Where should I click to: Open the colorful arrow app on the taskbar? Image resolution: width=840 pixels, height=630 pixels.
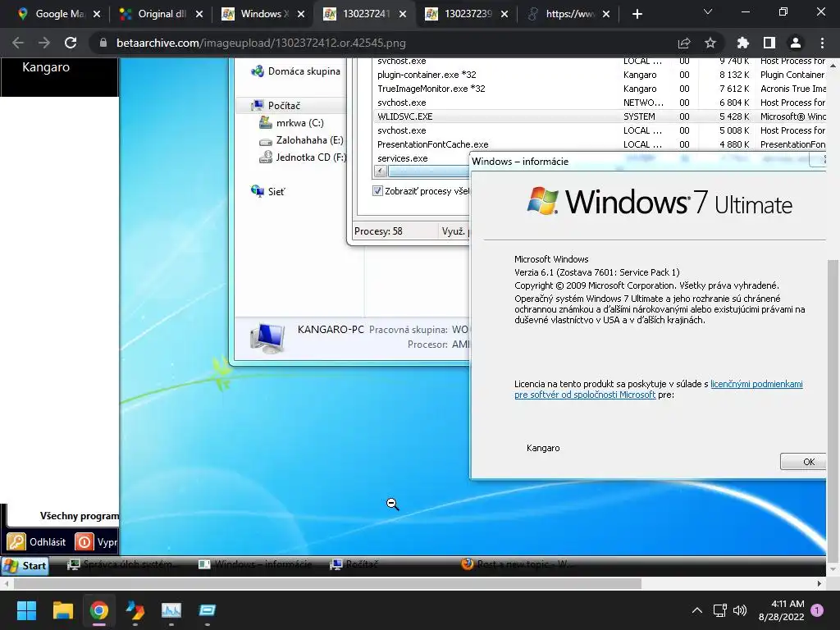[x=135, y=610]
